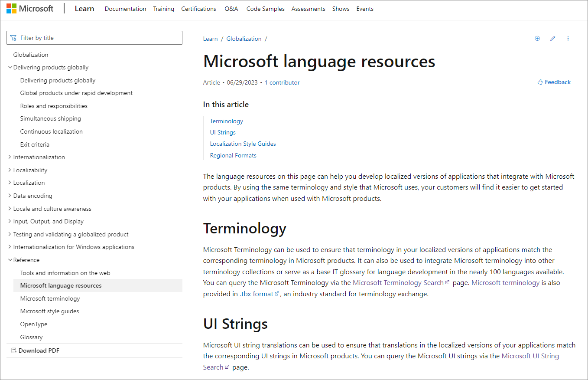Open the Microsoft Terminology Search link
Screen dimensions: 588x380
401,282
